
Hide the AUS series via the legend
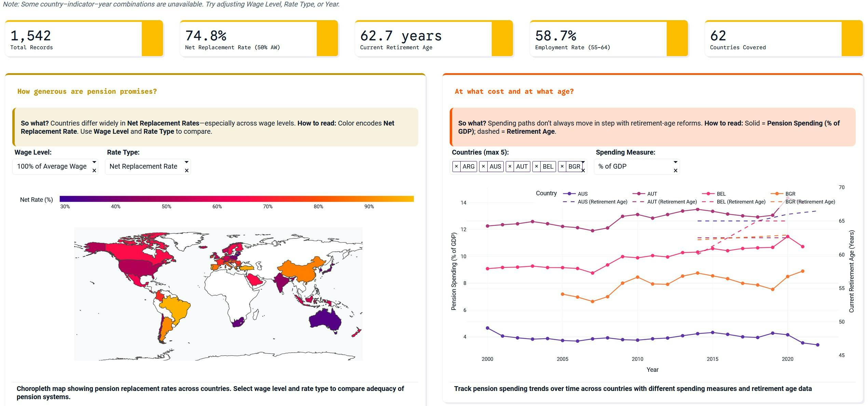click(582, 194)
